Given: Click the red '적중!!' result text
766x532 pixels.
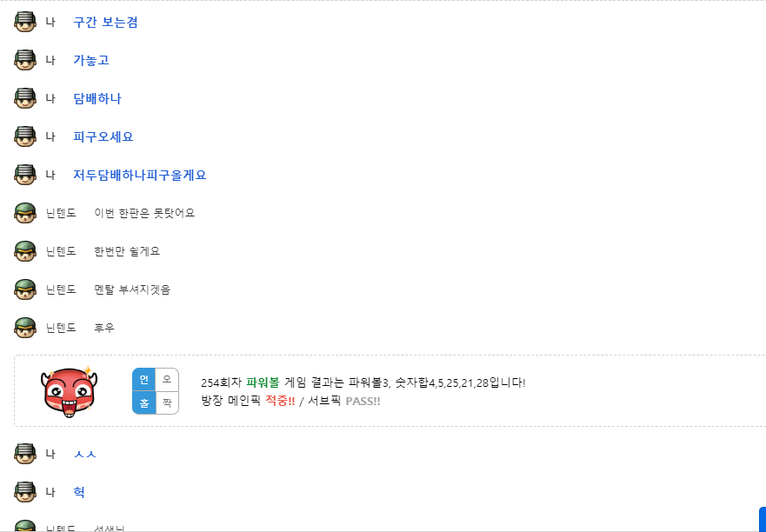Looking at the screenshot, I should click(280, 402).
